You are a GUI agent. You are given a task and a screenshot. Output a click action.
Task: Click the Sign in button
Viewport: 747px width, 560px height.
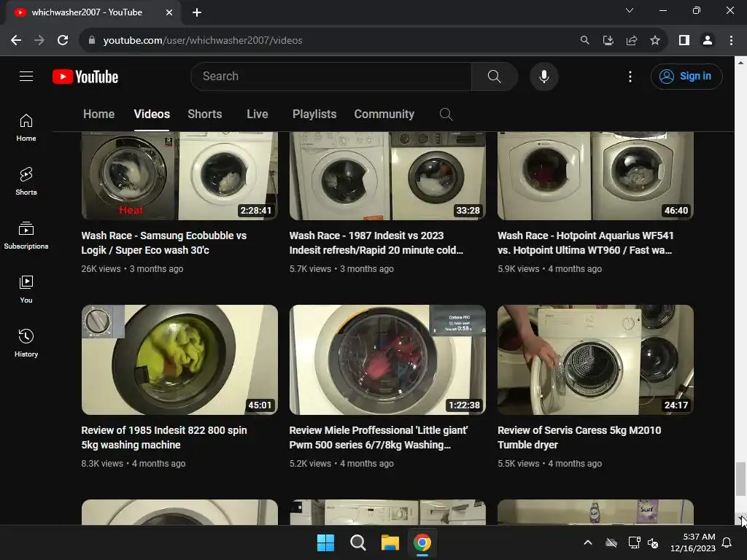point(686,76)
